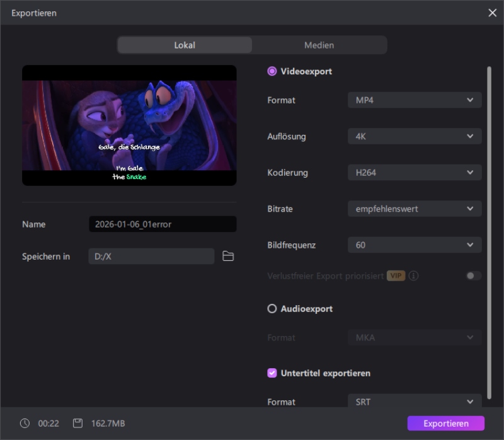Click the disk icon next to 162.7MB
Screen dimensions: 504x440
click(77, 424)
